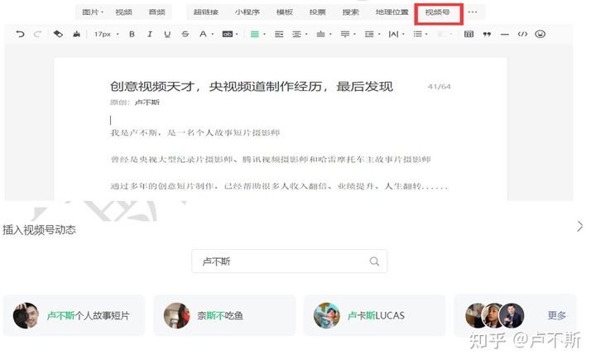Image resolution: width=596 pixels, height=364 pixels.
Task: Open the letter spacing |A| dropdown
Action: 396,34
